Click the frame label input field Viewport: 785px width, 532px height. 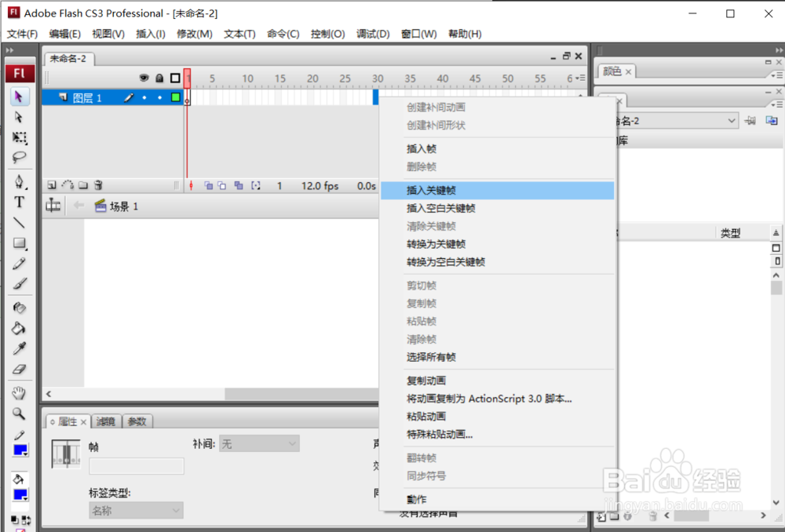[x=136, y=466]
